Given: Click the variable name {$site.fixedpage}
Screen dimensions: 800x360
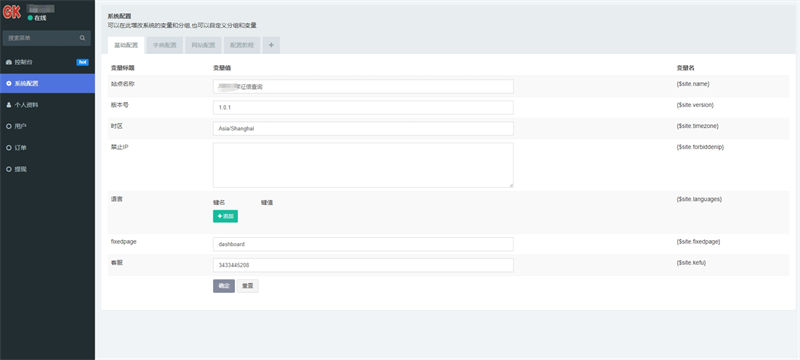Looking at the screenshot, I should point(698,241).
